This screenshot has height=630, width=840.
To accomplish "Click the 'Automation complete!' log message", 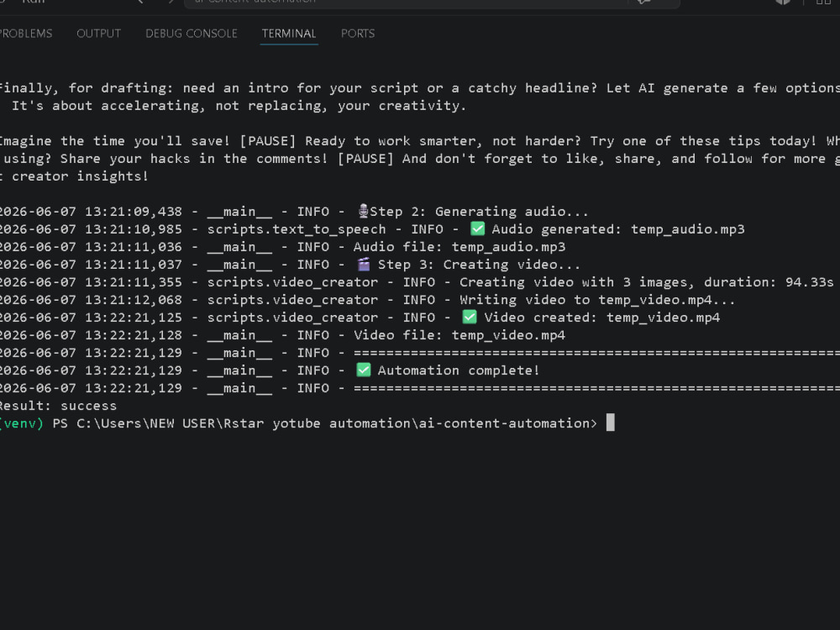I will [458, 370].
